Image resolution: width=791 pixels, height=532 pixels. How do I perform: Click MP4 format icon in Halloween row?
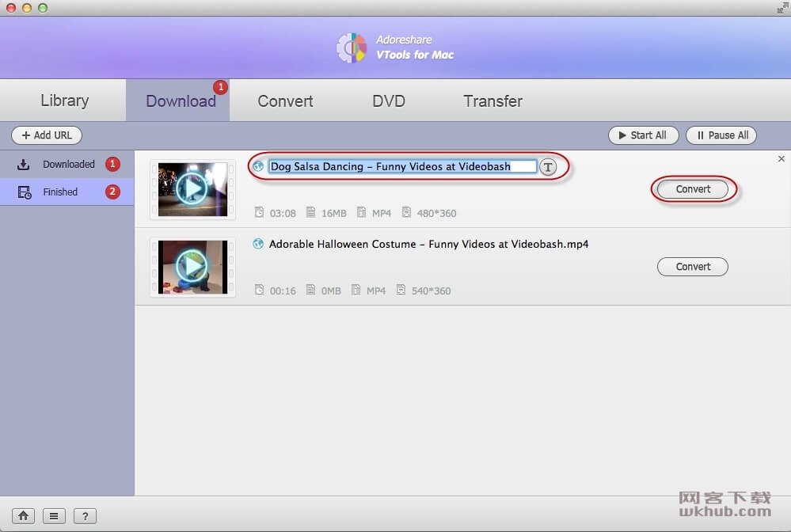356,290
